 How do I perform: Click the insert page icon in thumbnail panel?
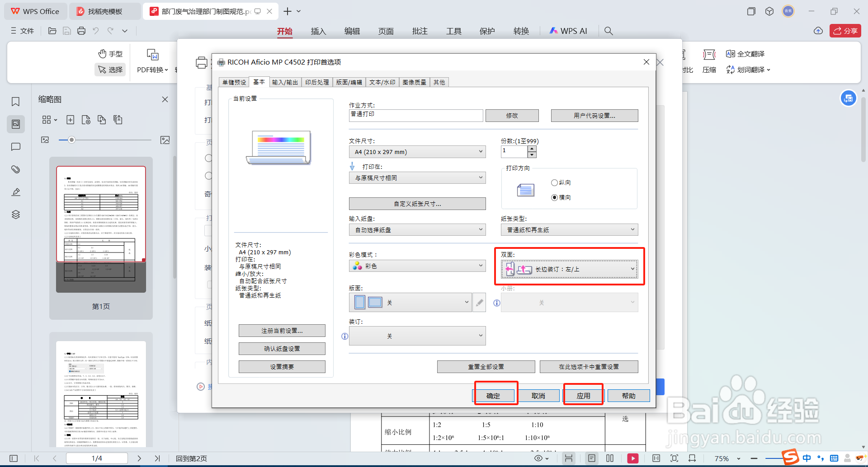tap(70, 120)
